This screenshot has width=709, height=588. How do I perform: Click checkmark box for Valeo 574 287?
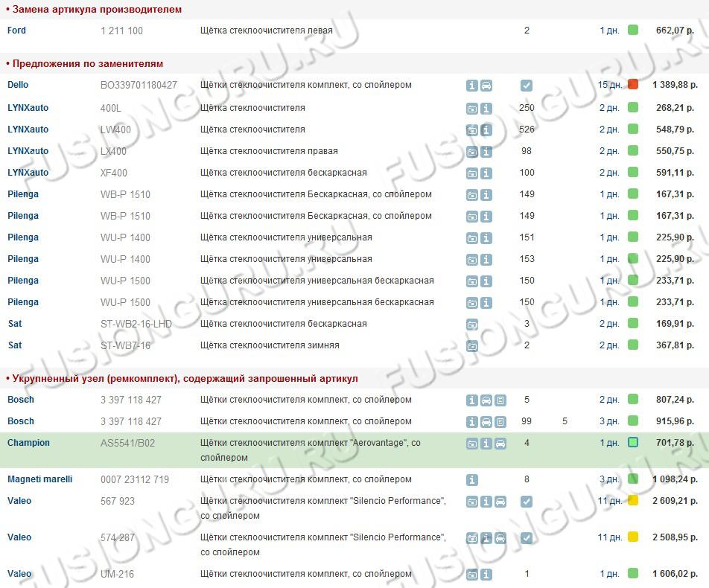coord(527,538)
